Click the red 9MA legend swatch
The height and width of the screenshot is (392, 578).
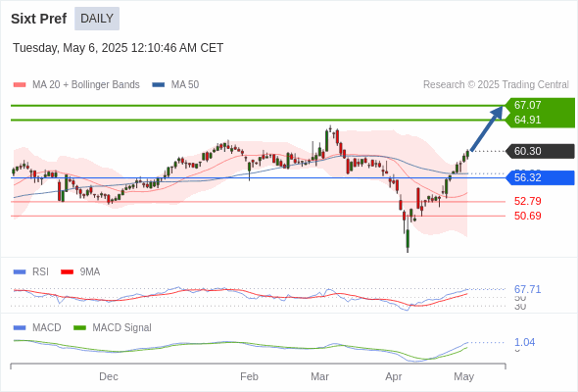coord(67,272)
